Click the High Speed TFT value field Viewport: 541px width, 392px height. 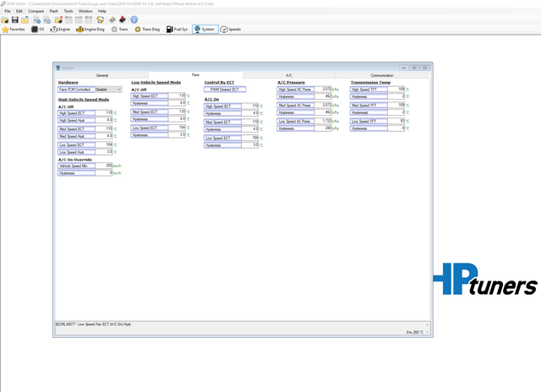396,90
